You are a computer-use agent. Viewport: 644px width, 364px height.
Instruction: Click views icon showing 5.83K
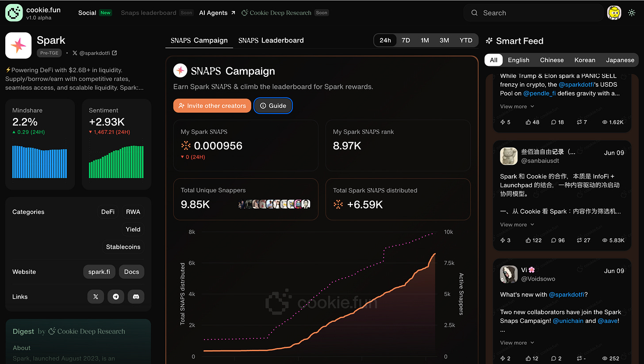pos(605,240)
